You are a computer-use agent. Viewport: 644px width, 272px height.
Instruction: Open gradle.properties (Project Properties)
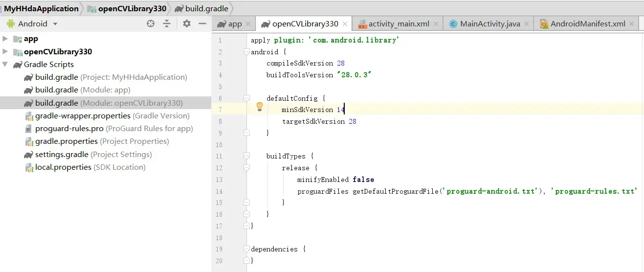pyautogui.click(x=102, y=141)
